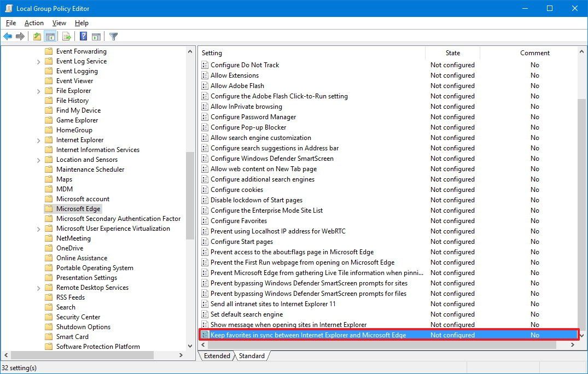Open the Action menu
Screen dimensions: 588x374
click(x=34, y=23)
